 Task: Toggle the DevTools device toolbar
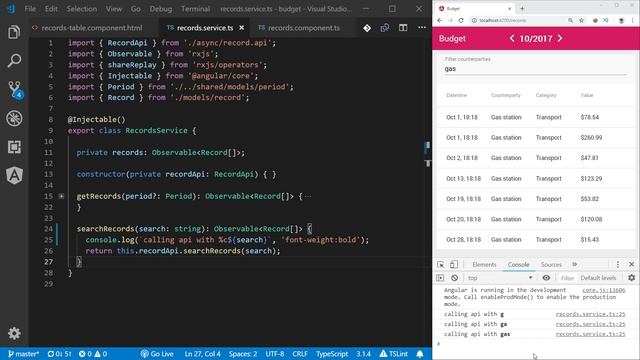pos(454,264)
